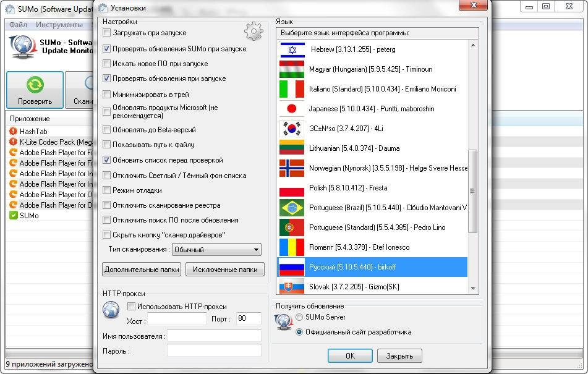The image size is (588, 374).
Task: Pick the Italian flag icon
Action: click(x=292, y=89)
